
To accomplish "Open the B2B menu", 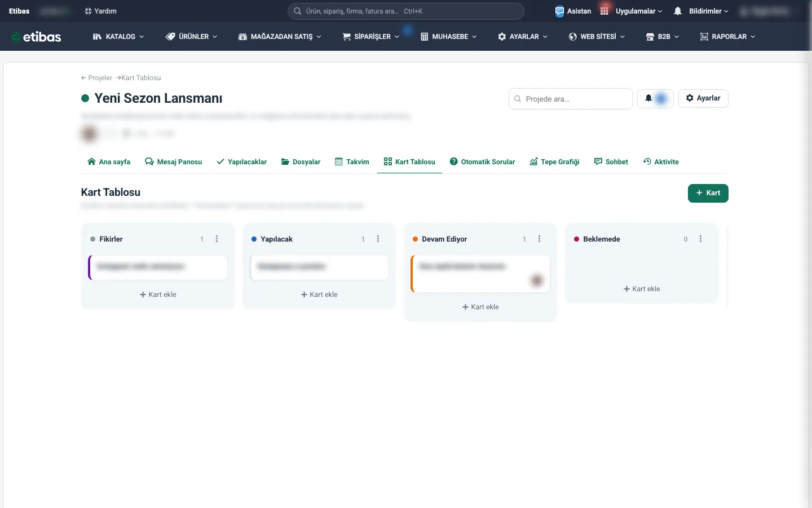I will [663, 37].
